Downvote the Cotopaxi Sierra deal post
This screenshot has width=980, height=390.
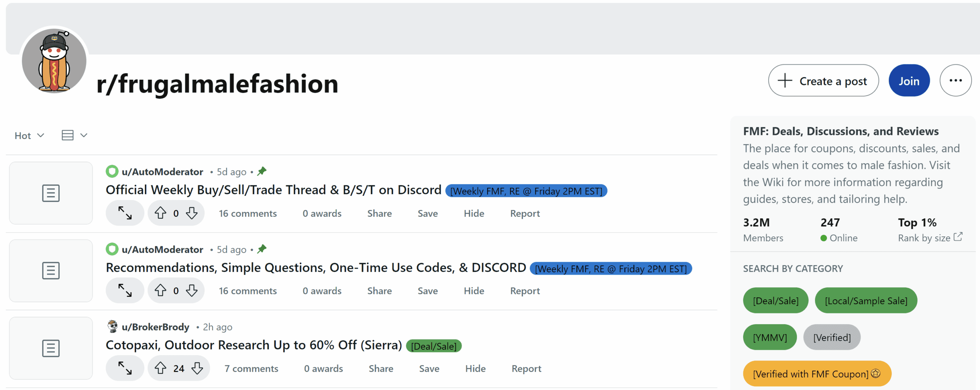tap(197, 368)
